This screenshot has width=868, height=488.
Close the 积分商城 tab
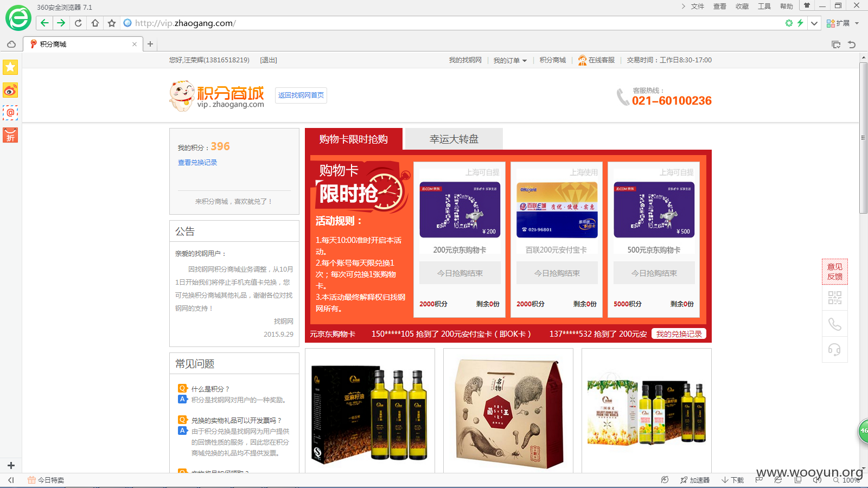[135, 44]
